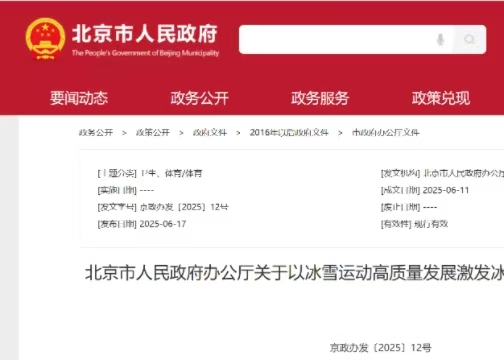Image resolution: width=504 pixels, height=360 pixels.
Task: Go to 政策公开 breadcrumb link
Action: point(153,133)
